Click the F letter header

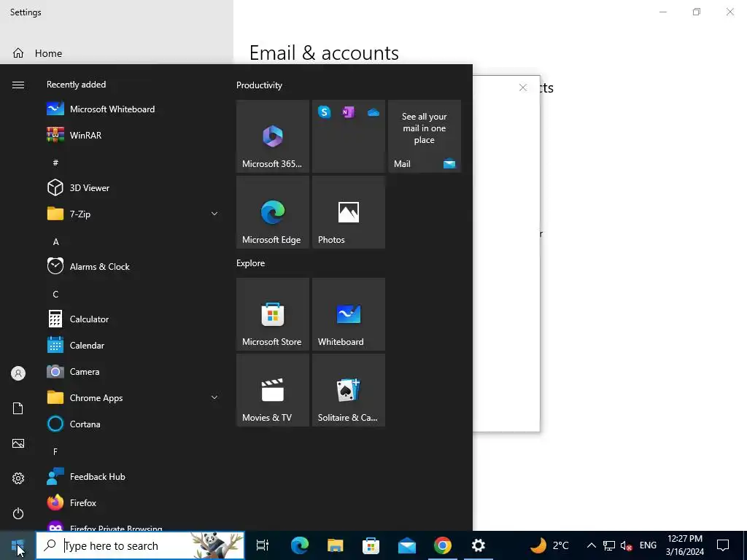tap(55, 451)
